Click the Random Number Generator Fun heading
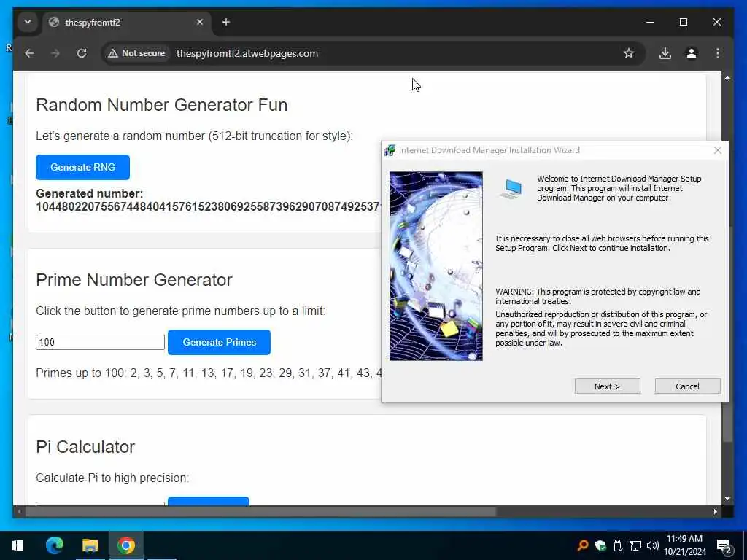The width and height of the screenshot is (747, 560). (x=161, y=105)
